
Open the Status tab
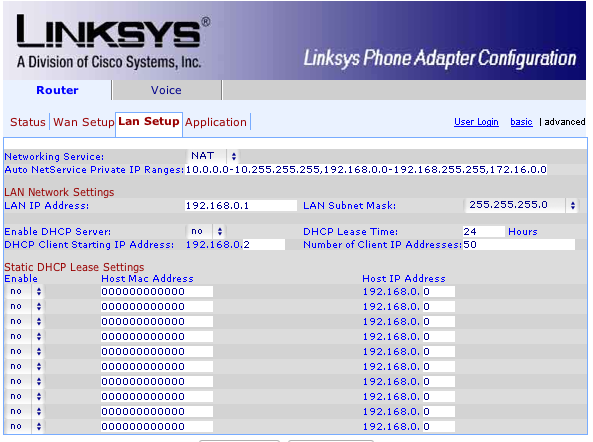(28, 122)
